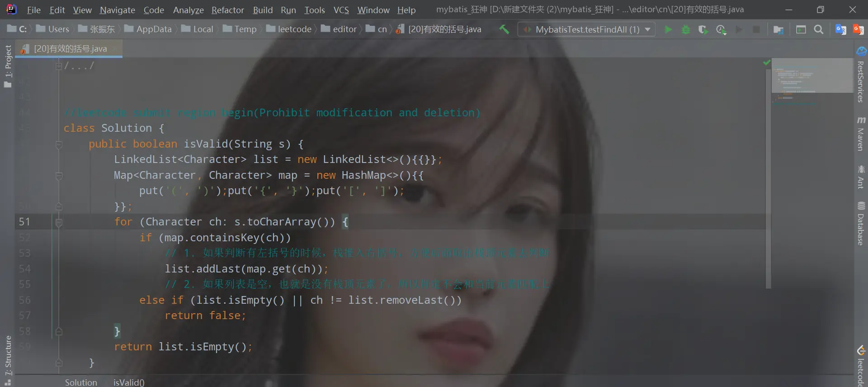Click isValid() in the bottom breadcrumb bar

click(x=129, y=382)
